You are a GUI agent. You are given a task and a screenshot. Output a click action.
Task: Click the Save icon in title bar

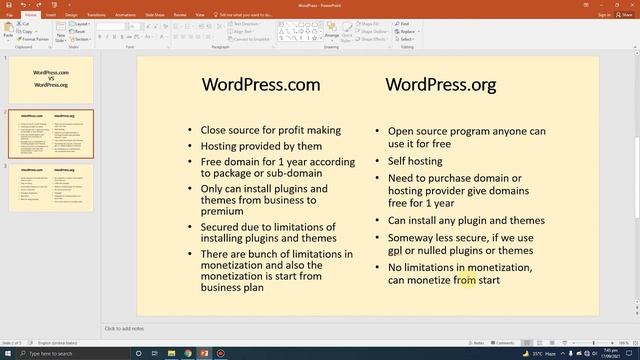[x=9, y=5]
